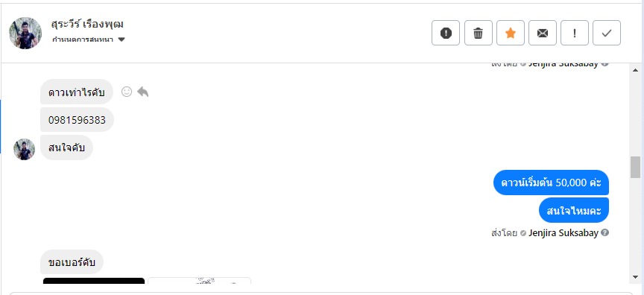Screen dimensions: 644x295
Task: Open the contact's large profile picture
Action: pyautogui.click(x=25, y=34)
